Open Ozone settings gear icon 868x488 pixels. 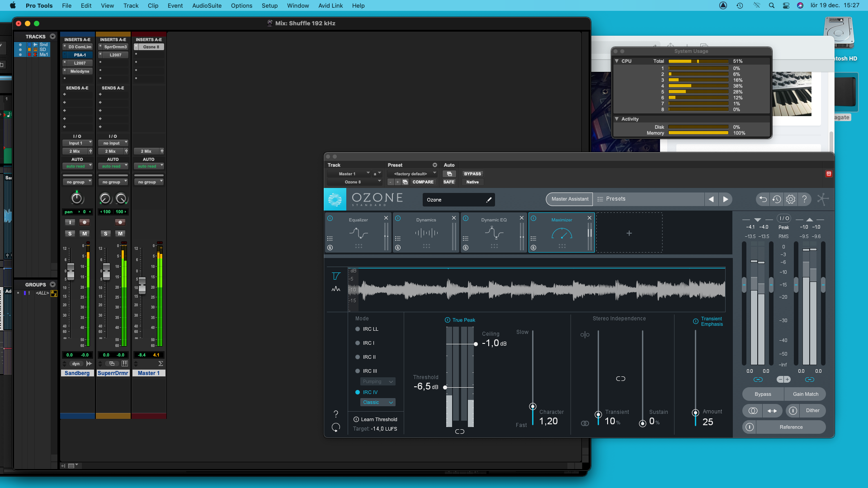(790, 199)
